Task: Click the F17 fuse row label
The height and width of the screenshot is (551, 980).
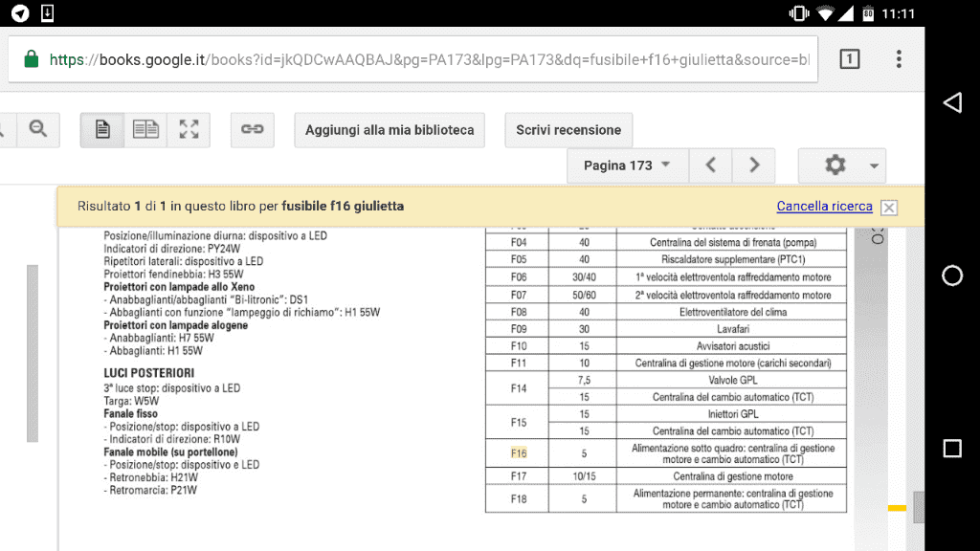Action: [x=519, y=476]
